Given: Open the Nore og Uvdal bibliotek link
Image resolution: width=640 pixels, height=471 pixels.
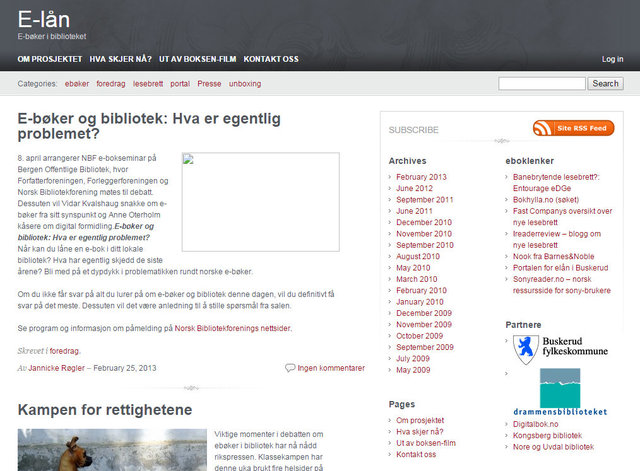Looking at the screenshot, I should (553, 447).
